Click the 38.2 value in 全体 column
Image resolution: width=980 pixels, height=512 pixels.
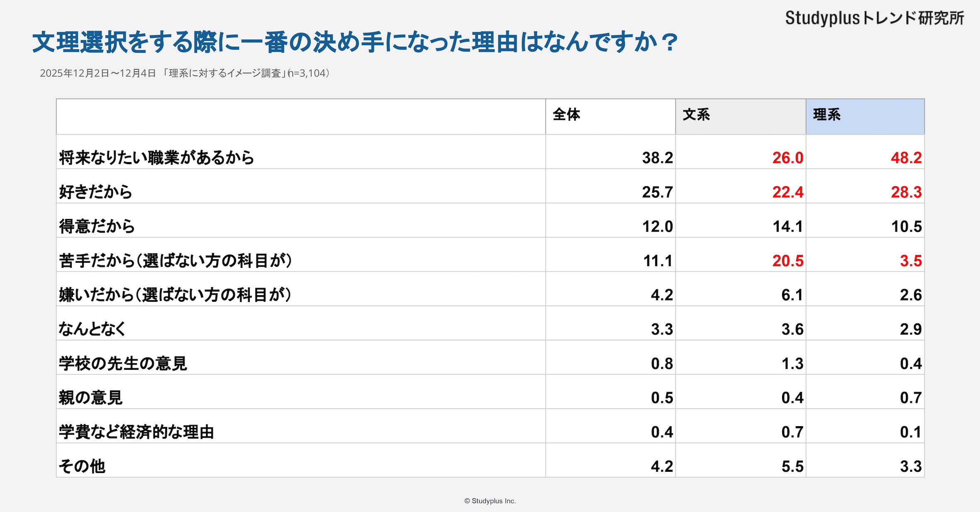coord(657,158)
